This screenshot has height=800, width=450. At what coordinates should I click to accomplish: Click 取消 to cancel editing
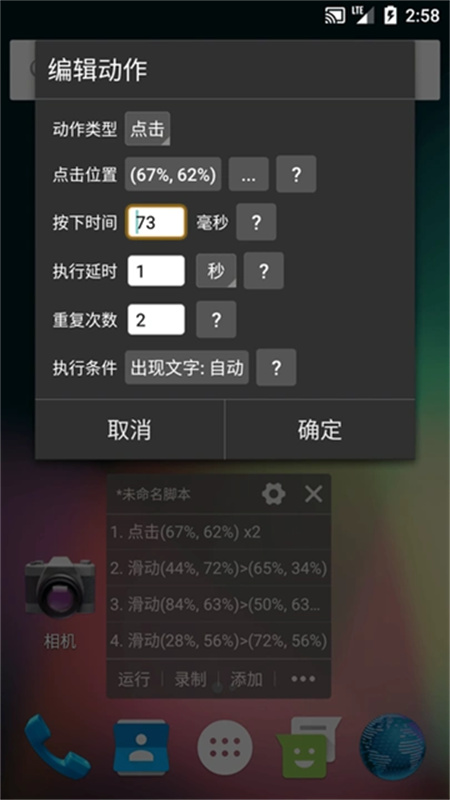[130, 430]
